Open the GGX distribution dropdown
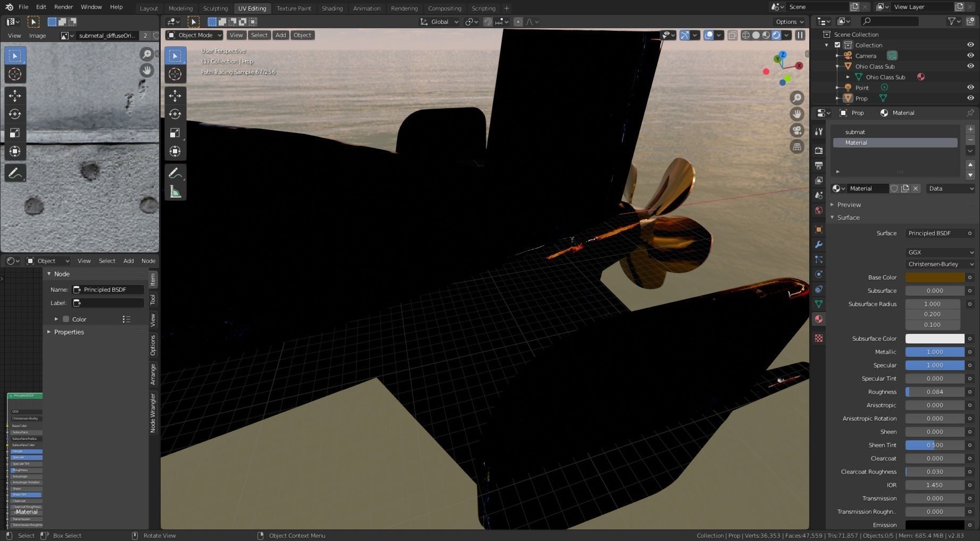The image size is (980, 541). click(x=940, y=252)
